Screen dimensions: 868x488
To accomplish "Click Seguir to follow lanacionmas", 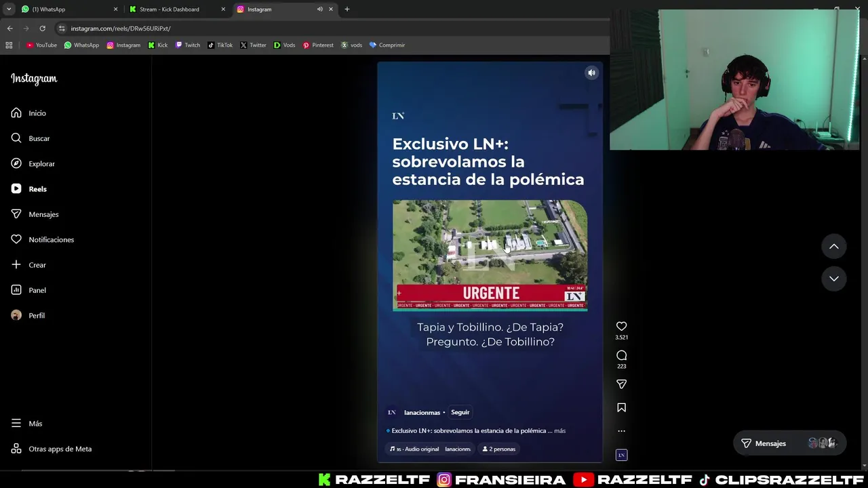I will tap(460, 412).
